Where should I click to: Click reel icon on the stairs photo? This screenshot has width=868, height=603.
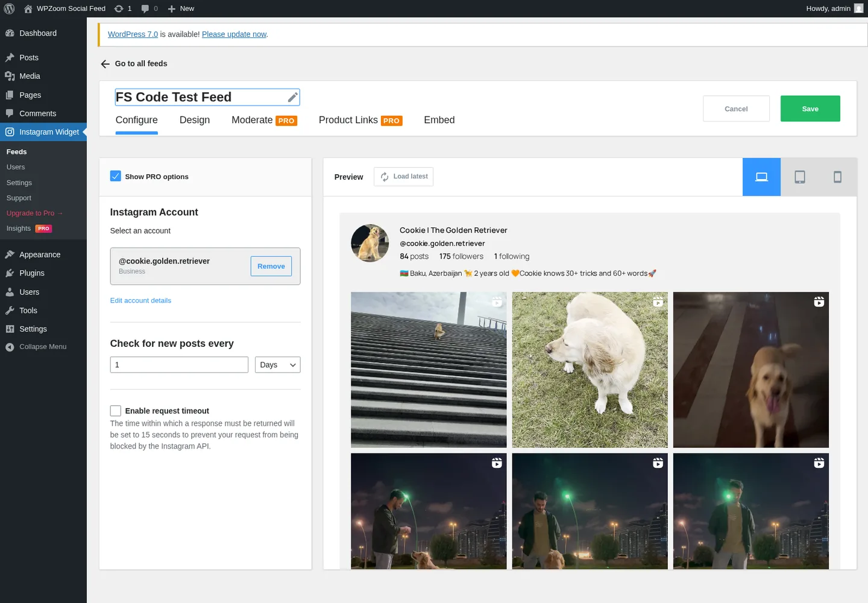[497, 301]
